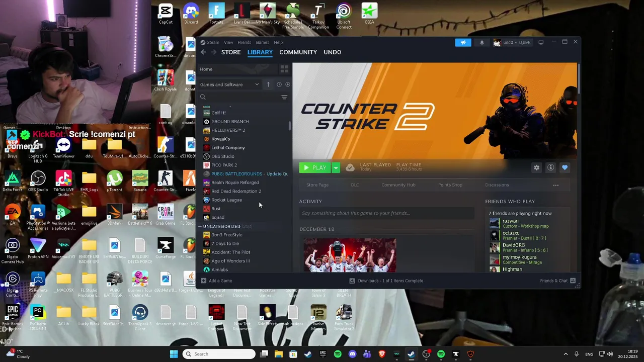
Task: Open Friends & Chat
Action: point(557,281)
